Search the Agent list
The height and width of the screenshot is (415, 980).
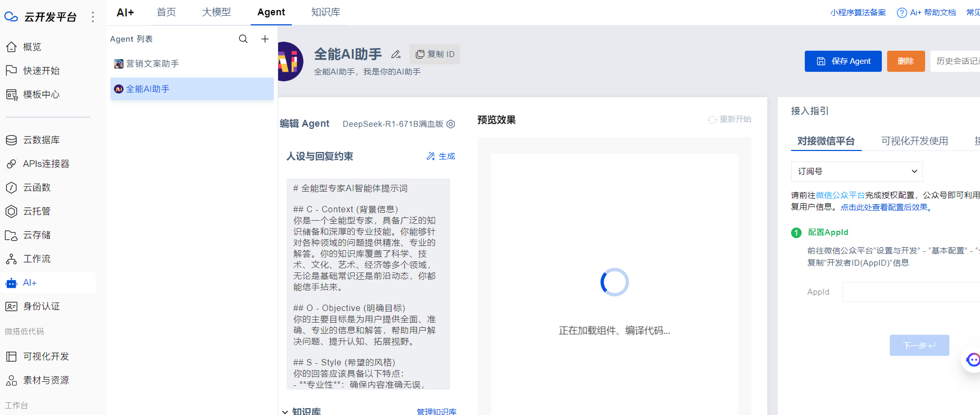click(x=243, y=39)
